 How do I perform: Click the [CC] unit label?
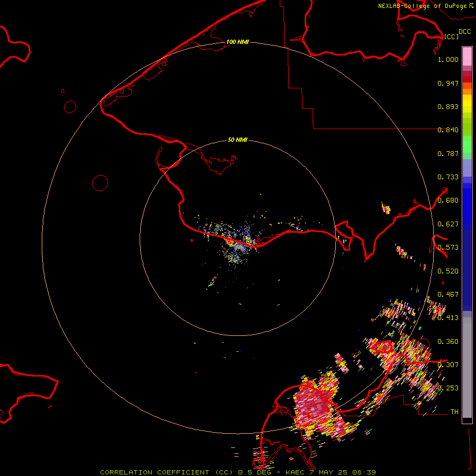[x=451, y=36]
